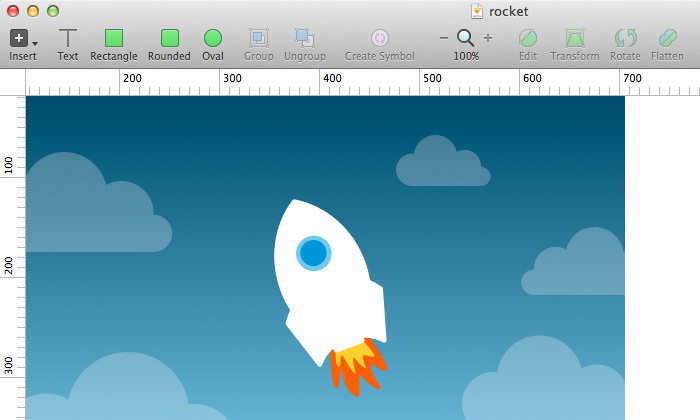
Task: Zoom out with the minus button
Action: tap(444, 38)
